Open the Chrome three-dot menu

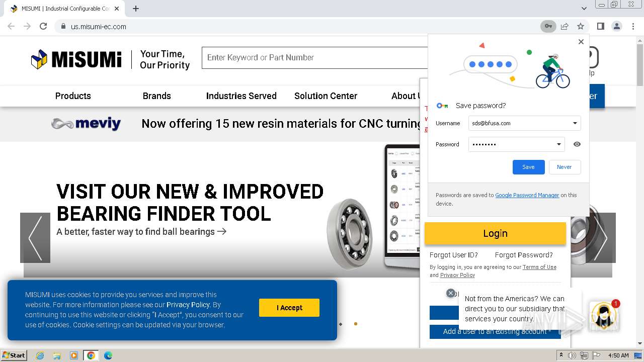633,26
